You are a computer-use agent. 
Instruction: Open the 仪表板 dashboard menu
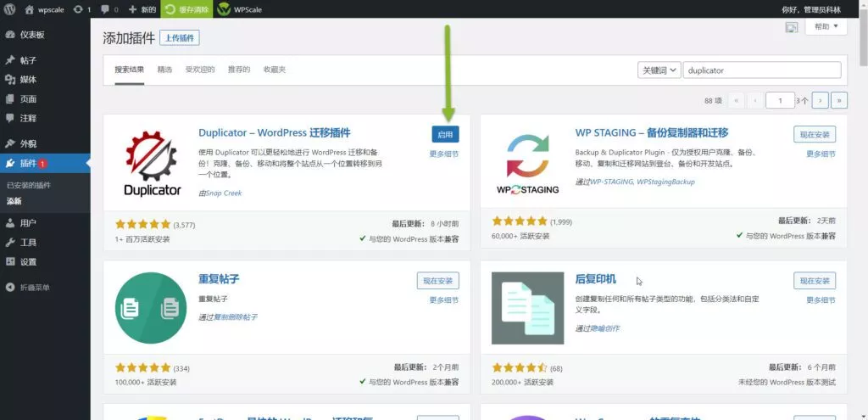32,35
